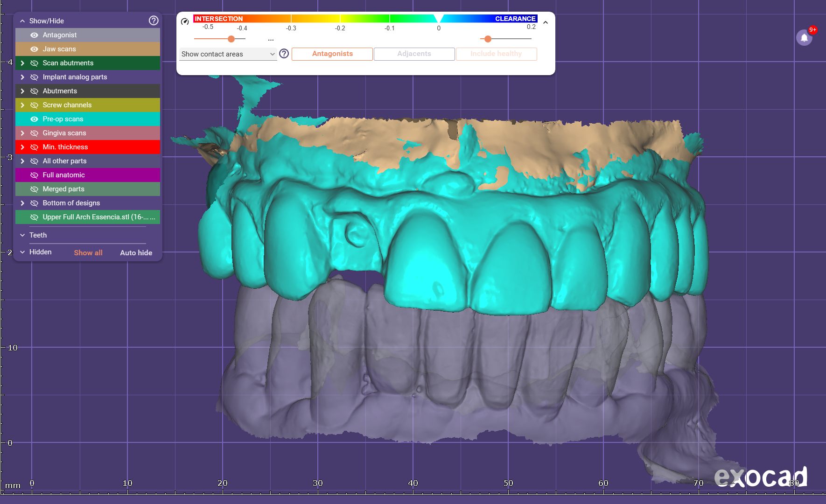The height and width of the screenshot is (504, 826).
Task: Open the Show contact areas dropdown
Action: [228, 54]
